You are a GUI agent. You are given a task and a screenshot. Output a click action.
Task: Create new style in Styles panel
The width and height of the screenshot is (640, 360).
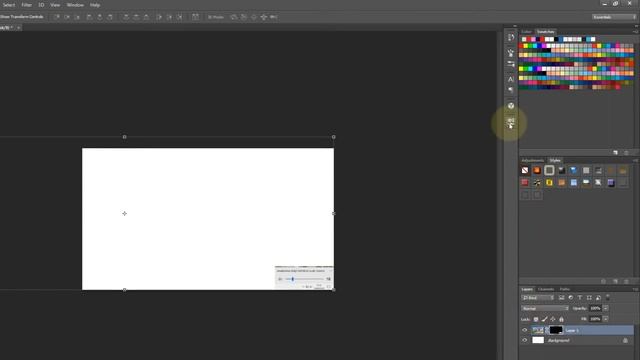pyautogui.click(x=616, y=281)
